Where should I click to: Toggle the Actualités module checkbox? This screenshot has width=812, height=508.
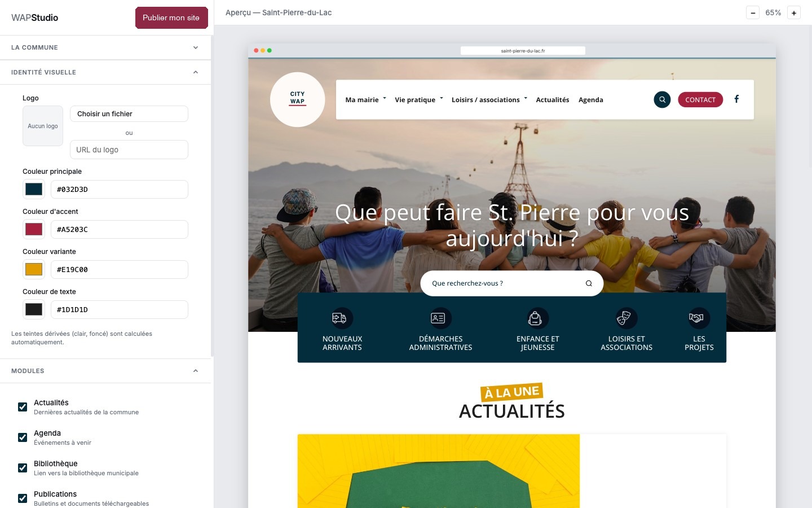coord(23,407)
